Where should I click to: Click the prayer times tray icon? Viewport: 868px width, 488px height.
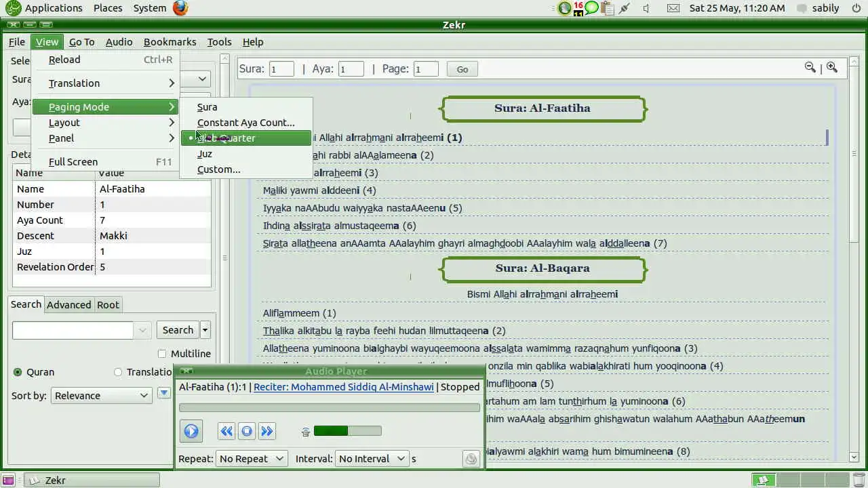coord(564,8)
